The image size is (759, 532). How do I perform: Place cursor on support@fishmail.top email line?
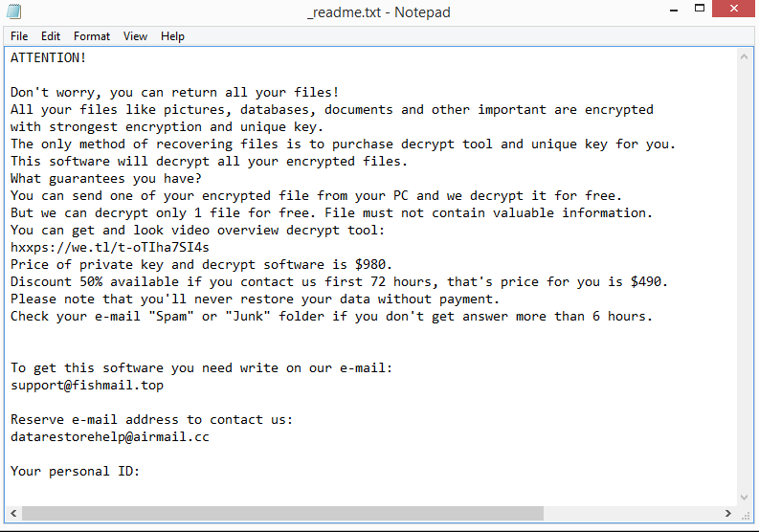87,386
